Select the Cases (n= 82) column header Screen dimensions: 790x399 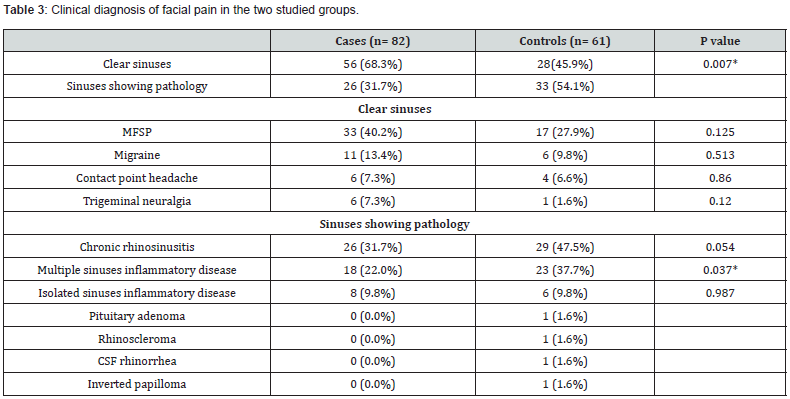[x=373, y=41]
